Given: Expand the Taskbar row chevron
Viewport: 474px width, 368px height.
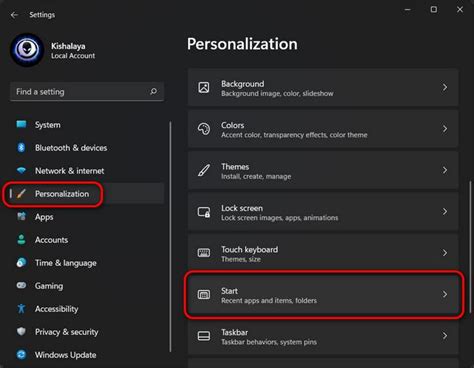Looking at the screenshot, I should [x=445, y=336].
